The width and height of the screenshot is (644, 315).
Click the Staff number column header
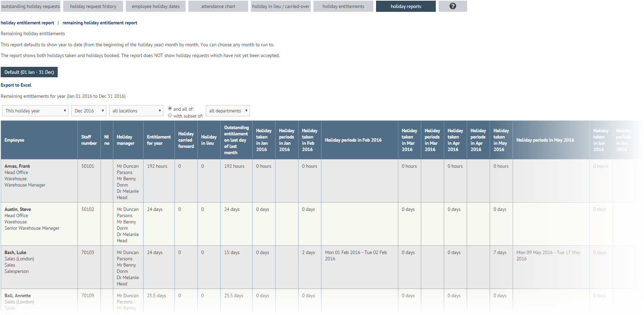(89, 140)
